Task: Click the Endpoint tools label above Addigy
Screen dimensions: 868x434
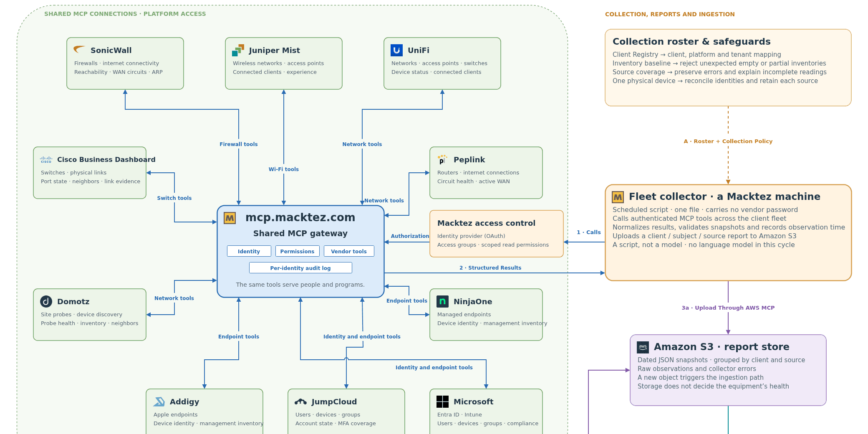Action: [239, 337]
